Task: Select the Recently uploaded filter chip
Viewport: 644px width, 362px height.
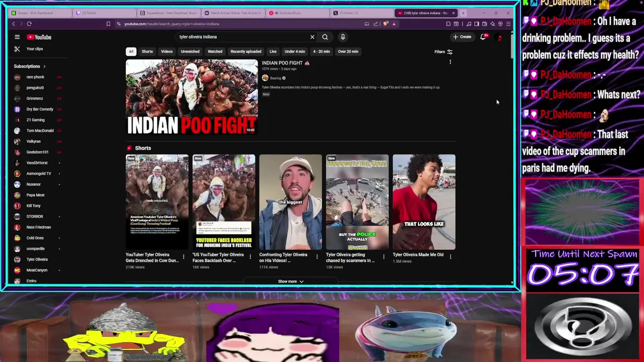Action: pos(246,51)
